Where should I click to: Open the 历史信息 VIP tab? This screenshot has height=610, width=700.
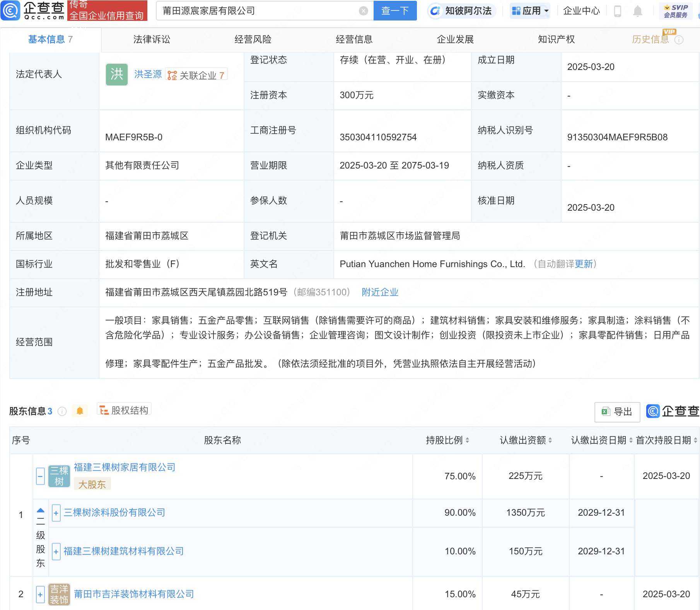650,39
